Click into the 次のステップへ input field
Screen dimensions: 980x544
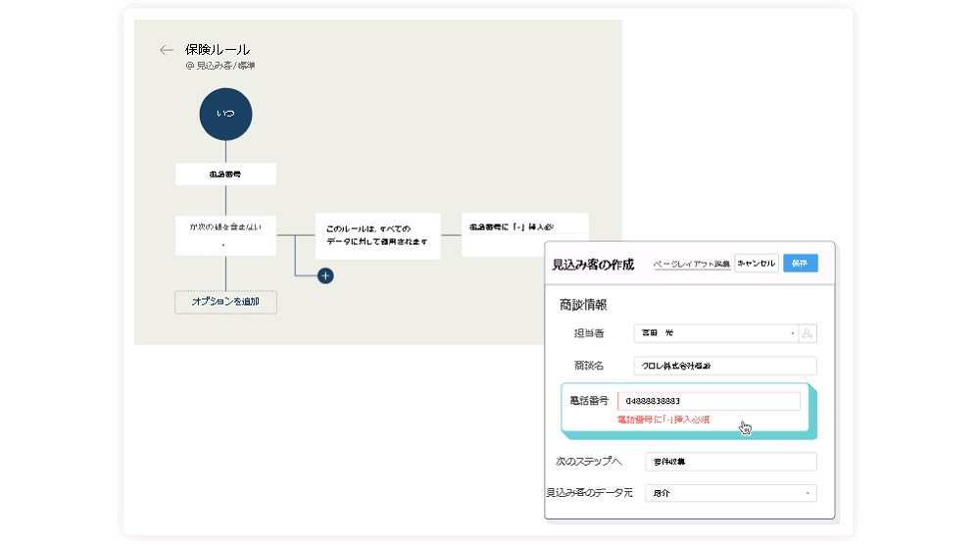point(731,462)
